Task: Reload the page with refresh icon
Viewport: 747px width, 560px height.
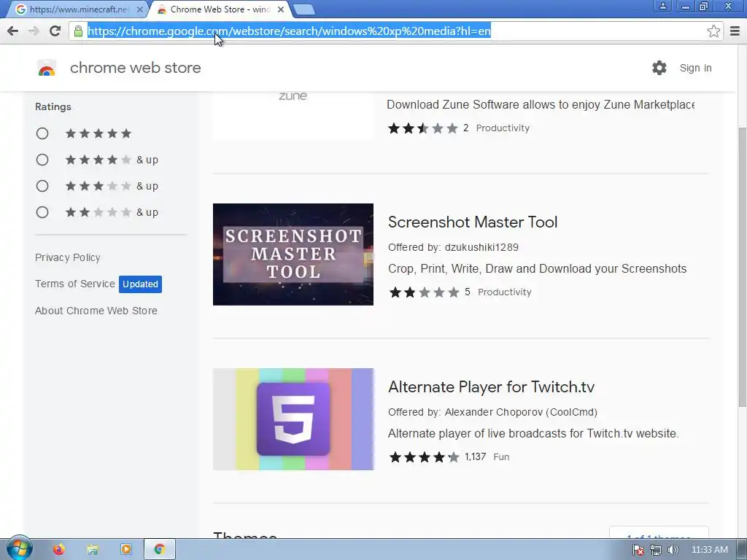Action: pos(55,31)
